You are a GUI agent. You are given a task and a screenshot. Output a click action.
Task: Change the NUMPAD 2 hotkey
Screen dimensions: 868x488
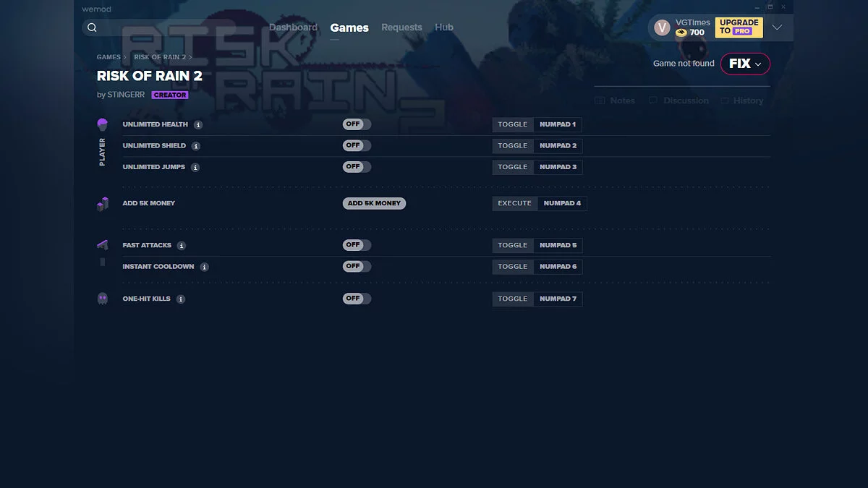click(x=558, y=146)
